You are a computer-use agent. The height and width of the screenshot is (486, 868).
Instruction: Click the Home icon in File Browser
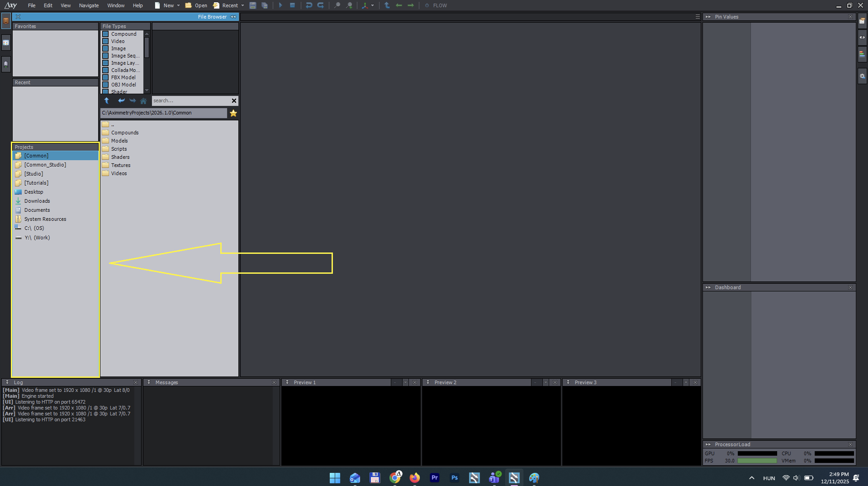(143, 100)
